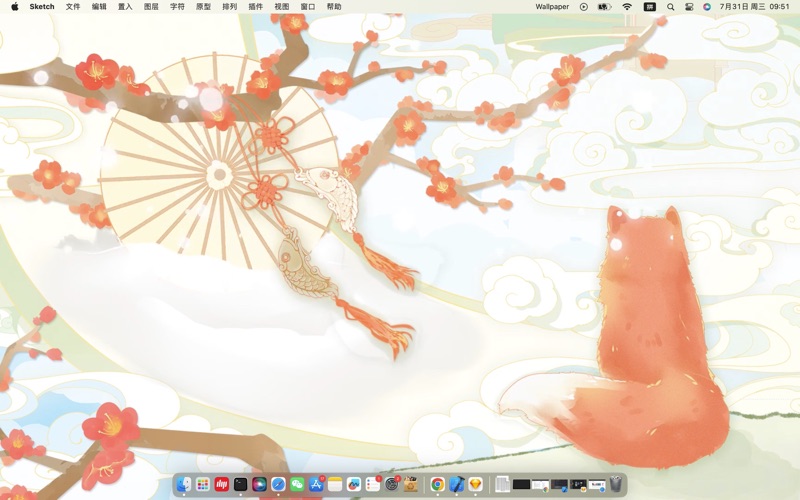Expand the 插件 menu
Viewport: 800px width, 500px height.
(255, 6)
